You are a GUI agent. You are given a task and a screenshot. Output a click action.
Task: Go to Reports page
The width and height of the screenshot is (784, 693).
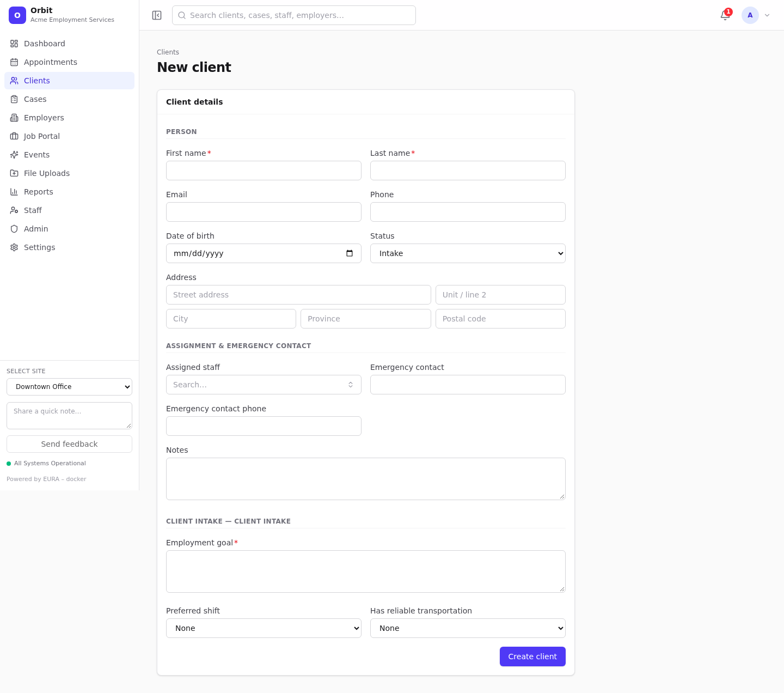(69, 192)
